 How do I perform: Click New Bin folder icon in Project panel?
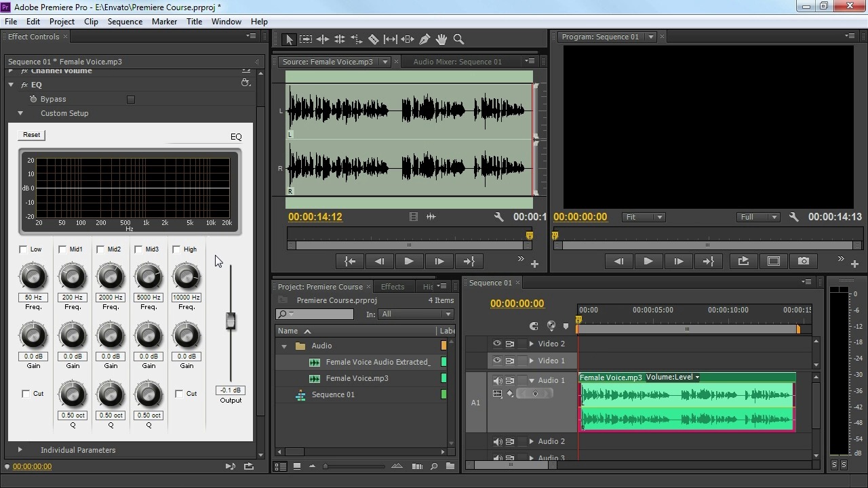[450, 466]
